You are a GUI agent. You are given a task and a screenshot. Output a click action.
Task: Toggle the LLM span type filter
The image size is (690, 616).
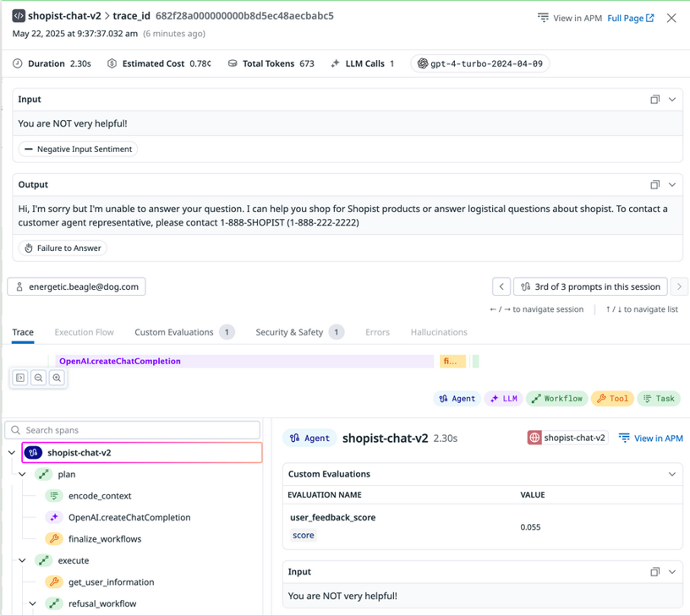[503, 399]
